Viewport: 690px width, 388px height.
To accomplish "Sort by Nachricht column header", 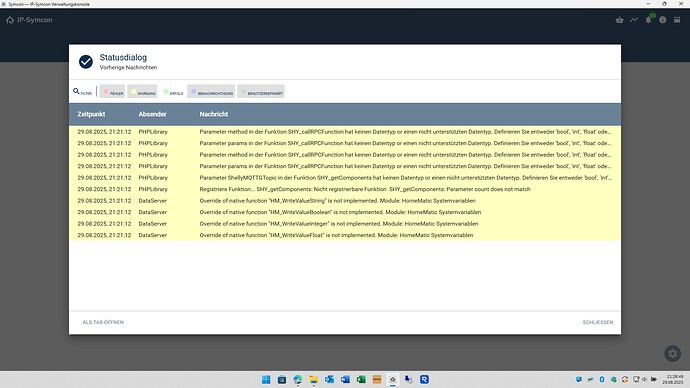I will pos(213,114).
